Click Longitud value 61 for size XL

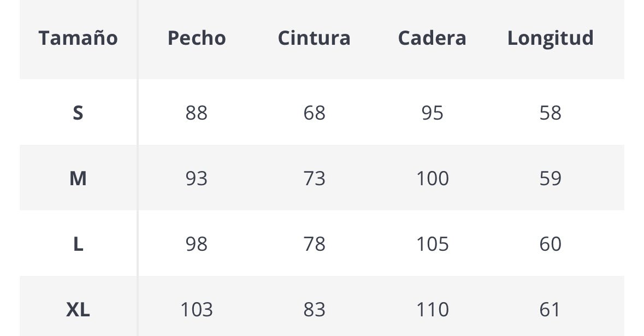550,310
